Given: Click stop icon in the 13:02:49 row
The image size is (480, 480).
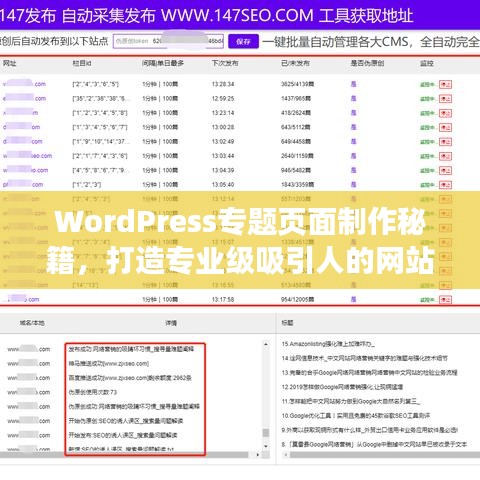Looking at the screenshot, I should 445,142.
